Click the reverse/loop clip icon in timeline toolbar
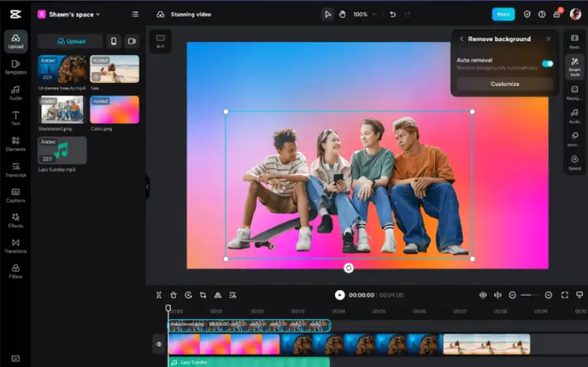This screenshot has height=367, width=588. pos(188,295)
